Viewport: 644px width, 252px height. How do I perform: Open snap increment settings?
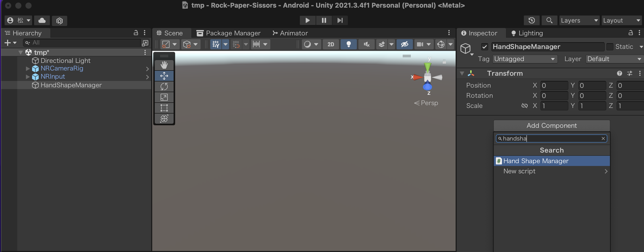pyautogui.click(x=260, y=44)
